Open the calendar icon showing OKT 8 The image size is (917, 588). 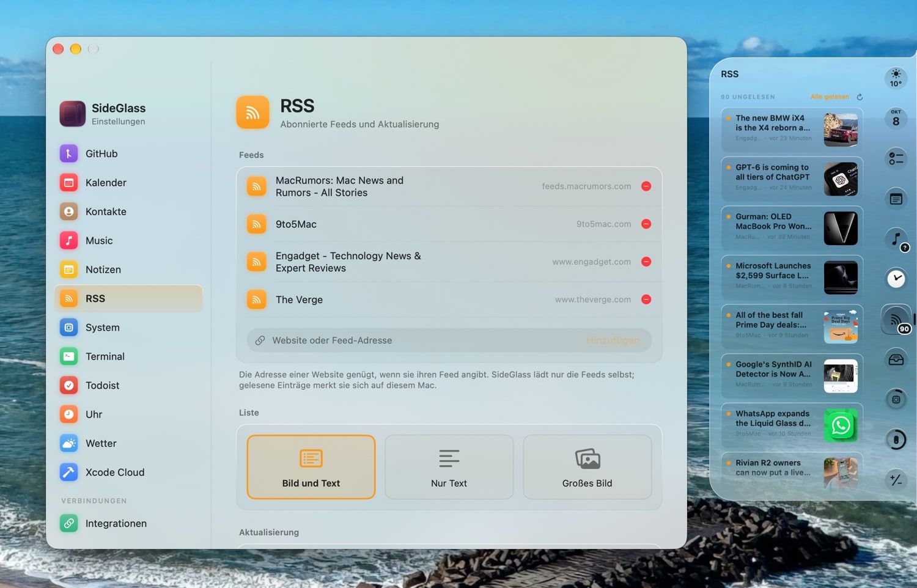[896, 119]
